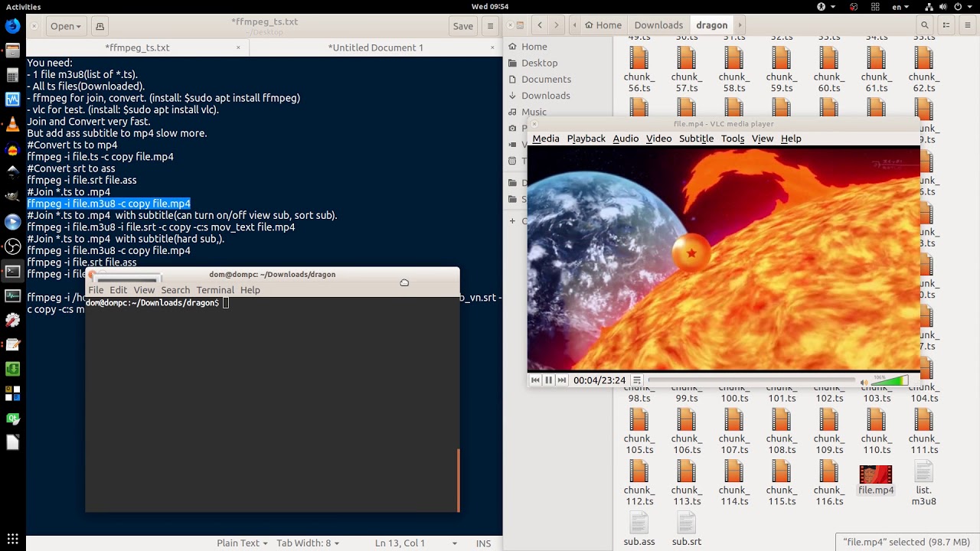980x551 pixels.
Task: Click Home in the Files path bar
Action: coord(603,25)
